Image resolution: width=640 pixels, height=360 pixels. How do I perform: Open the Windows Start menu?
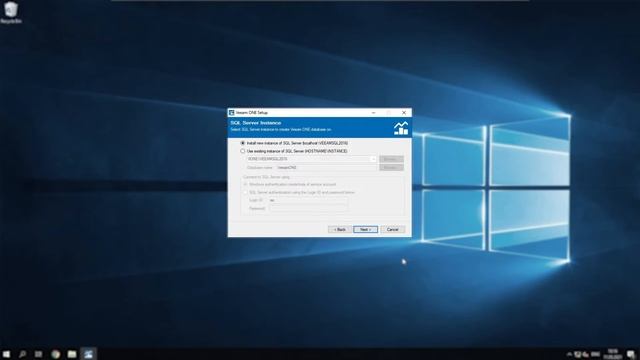pyautogui.click(x=6, y=354)
